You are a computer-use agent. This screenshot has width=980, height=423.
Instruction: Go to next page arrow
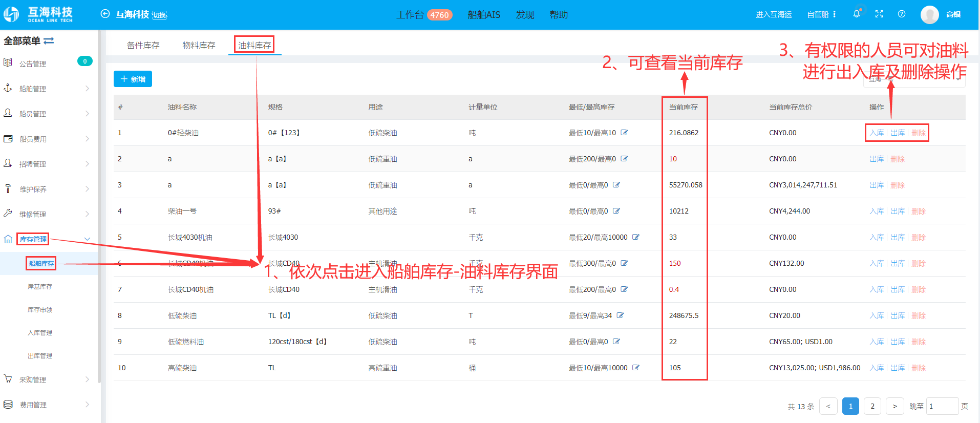click(894, 406)
